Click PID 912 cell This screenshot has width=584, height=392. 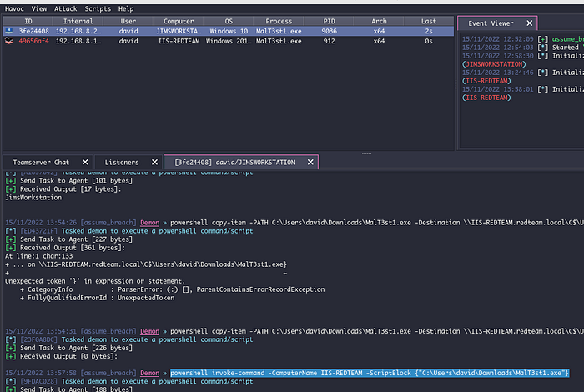point(329,42)
